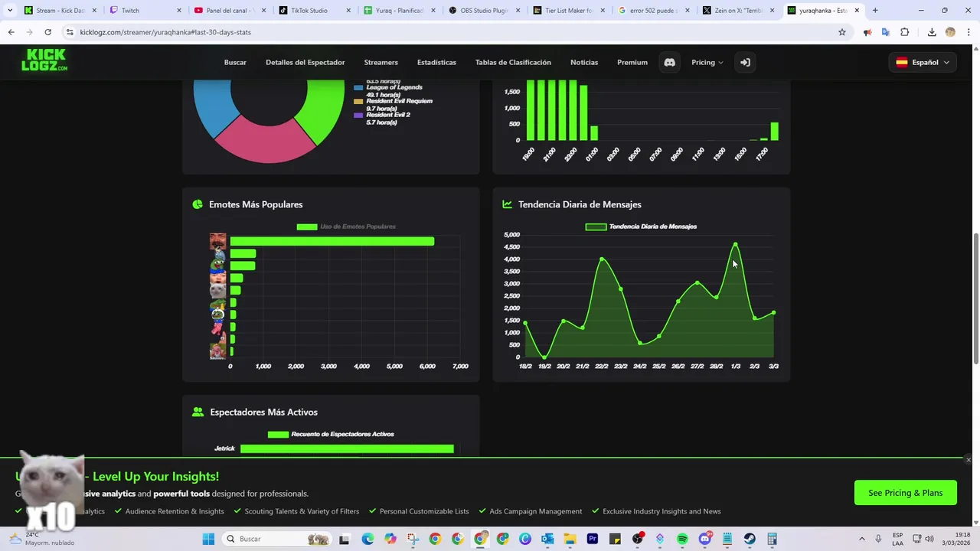
Task: Click the login arrow icon
Action: click(x=744, y=62)
